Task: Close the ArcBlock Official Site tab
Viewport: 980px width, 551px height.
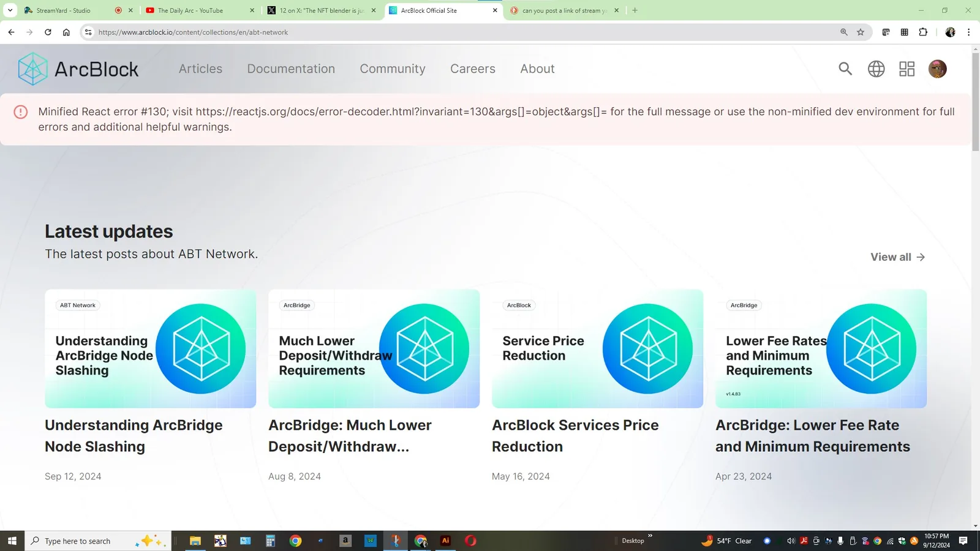Action: click(x=495, y=10)
